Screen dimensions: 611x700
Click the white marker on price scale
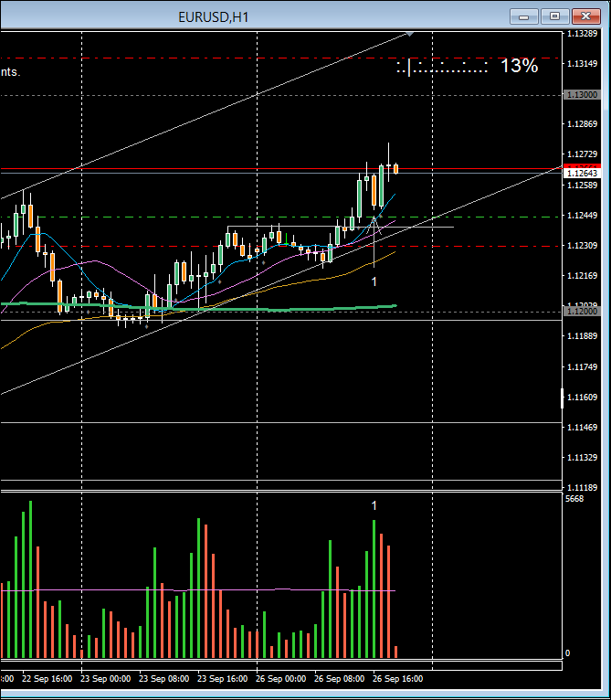pos(562,398)
